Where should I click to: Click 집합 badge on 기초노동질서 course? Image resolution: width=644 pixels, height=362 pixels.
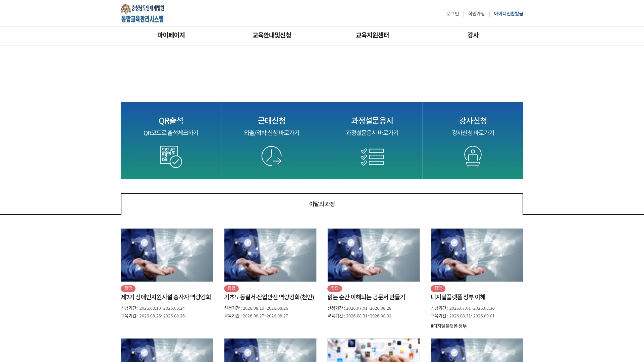point(231,288)
